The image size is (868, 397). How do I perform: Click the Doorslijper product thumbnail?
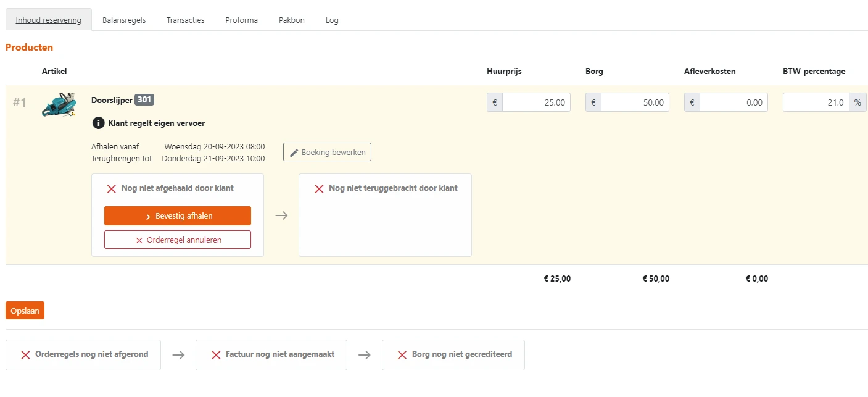coord(59,105)
